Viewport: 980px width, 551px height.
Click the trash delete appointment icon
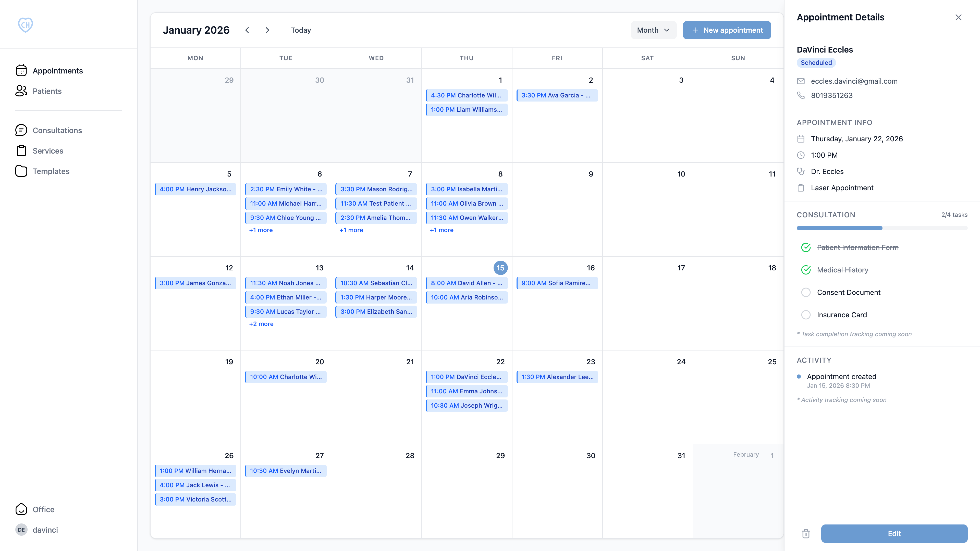coord(806,533)
